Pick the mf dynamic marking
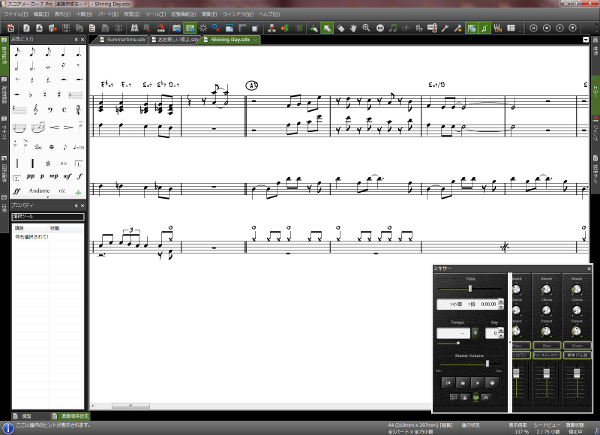The height and width of the screenshot is (435, 600). click(x=67, y=176)
